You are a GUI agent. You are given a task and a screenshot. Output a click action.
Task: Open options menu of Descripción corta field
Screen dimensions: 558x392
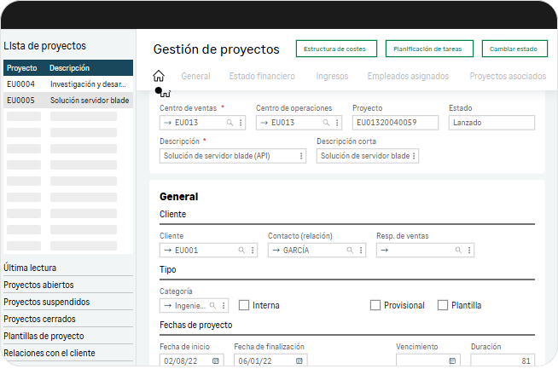coord(414,156)
